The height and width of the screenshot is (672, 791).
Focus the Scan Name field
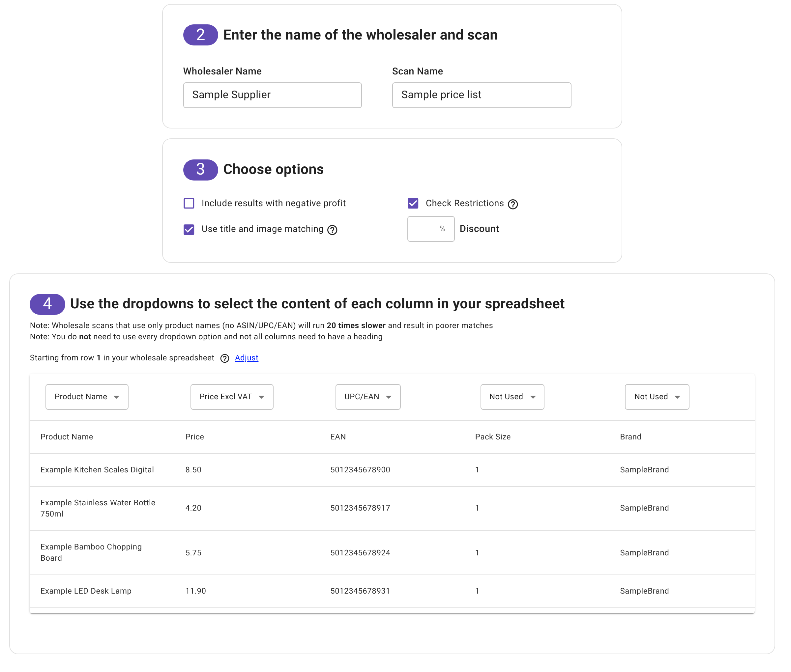482,95
